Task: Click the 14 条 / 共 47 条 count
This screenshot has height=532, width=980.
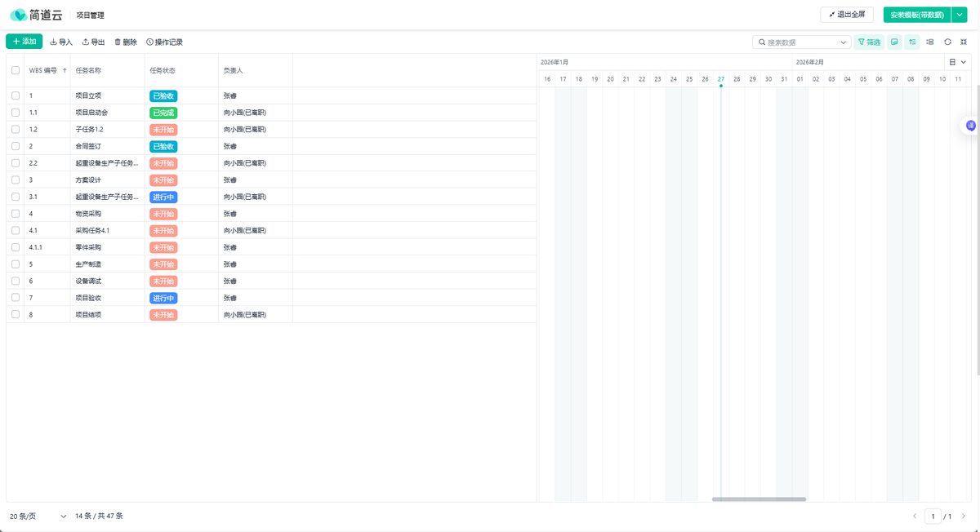Action: 99,516
